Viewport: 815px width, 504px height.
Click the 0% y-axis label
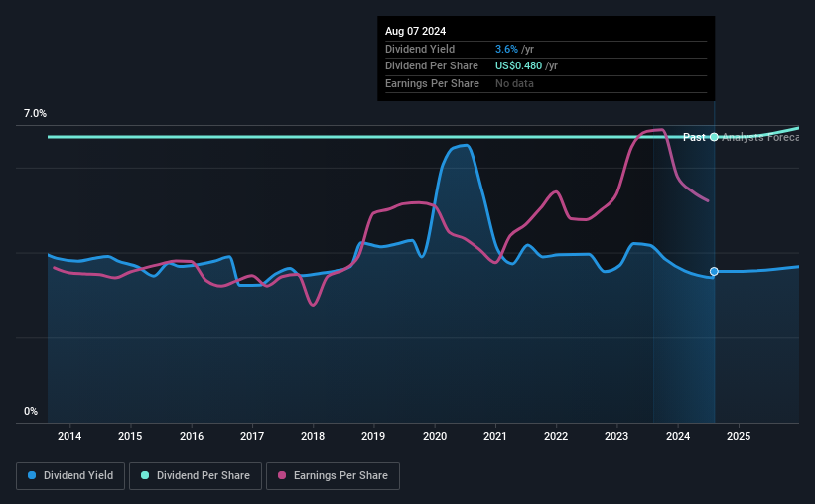click(31, 412)
